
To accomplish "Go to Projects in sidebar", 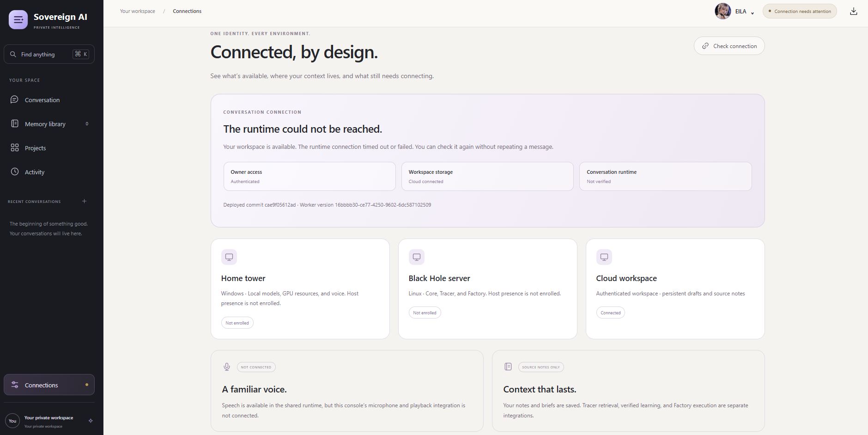I will point(49,148).
